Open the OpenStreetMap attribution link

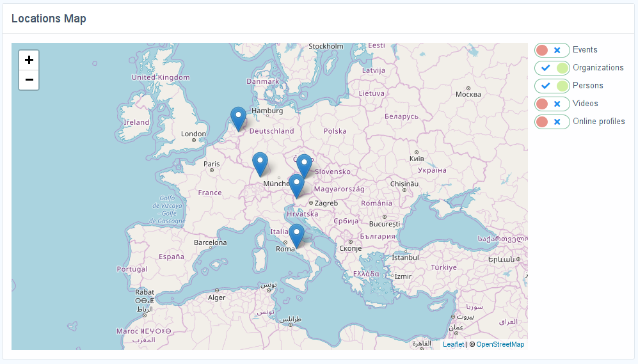pos(500,344)
